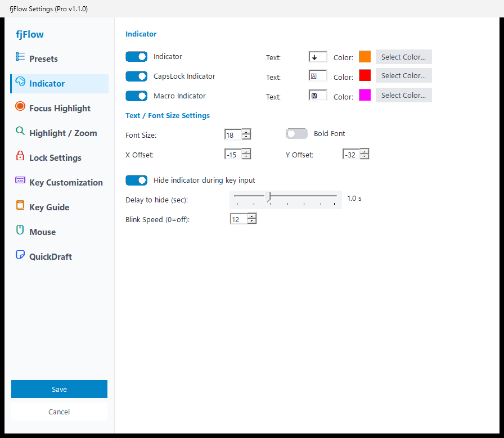Toggle Hide indicator during key input
Screen dimensions: 504x438
(x=136, y=180)
